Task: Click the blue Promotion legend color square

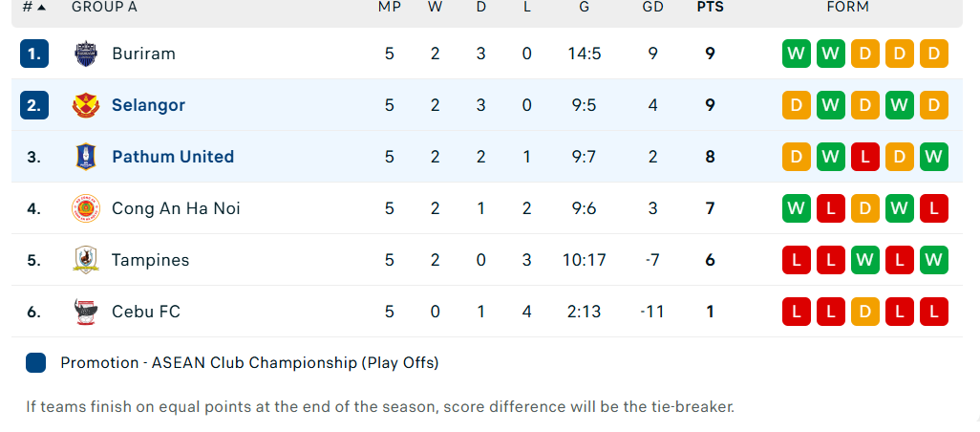Action: [x=36, y=363]
